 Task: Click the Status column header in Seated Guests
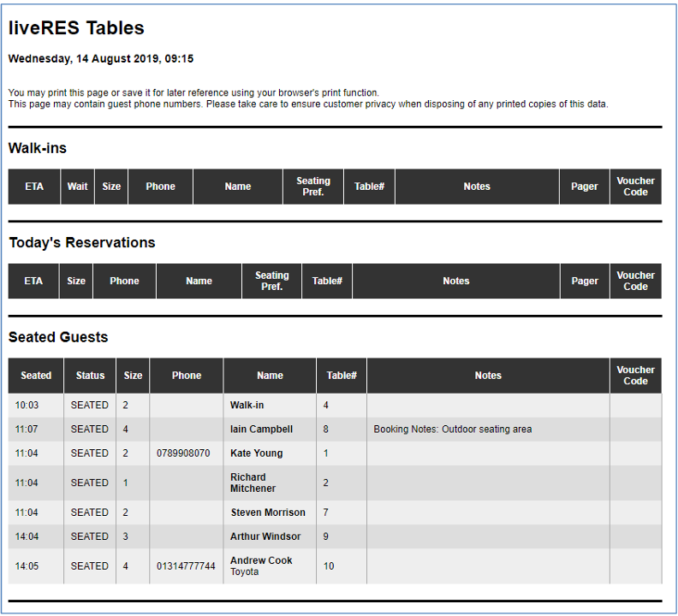90,376
